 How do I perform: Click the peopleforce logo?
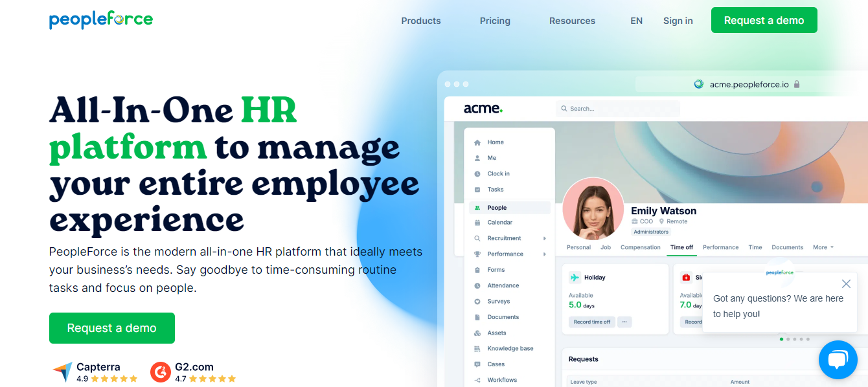101,19
